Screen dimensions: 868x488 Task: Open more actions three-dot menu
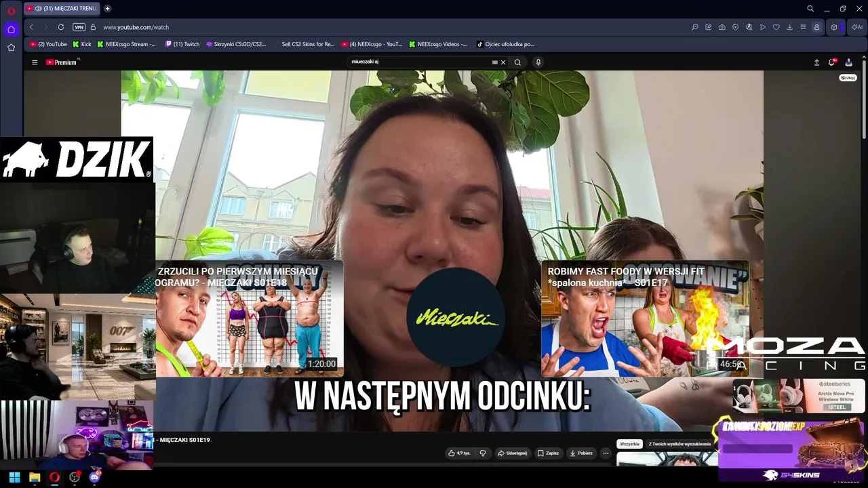tap(606, 453)
